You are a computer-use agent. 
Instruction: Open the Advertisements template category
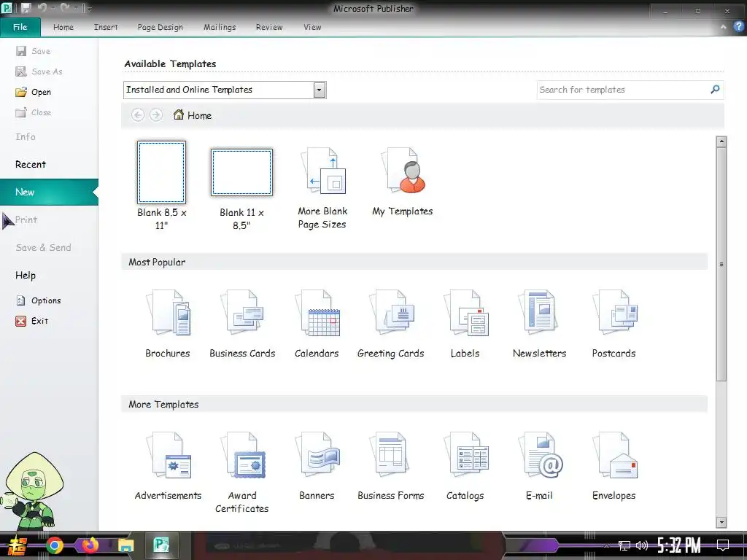pyautogui.click(x=168, y=466)
